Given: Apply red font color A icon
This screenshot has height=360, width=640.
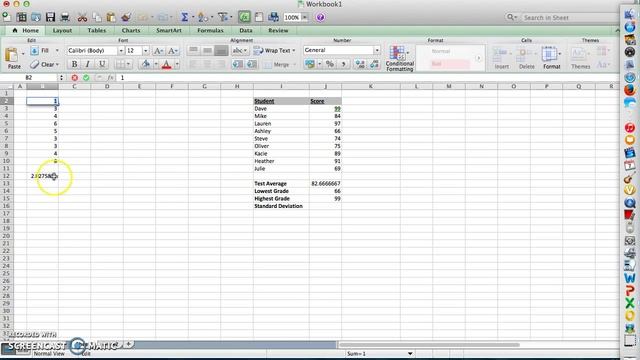Looking at the screenshot, I should [166, 64].
